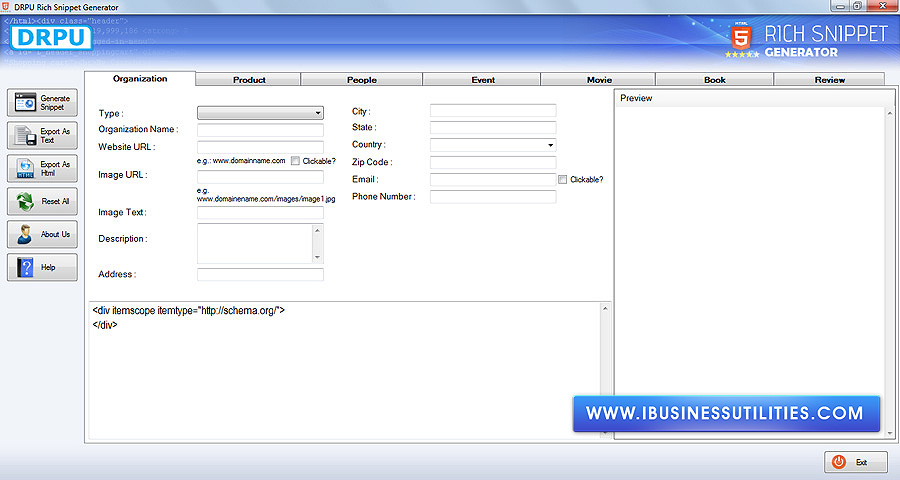Click the Preview panel scroll down arrow

click(x=890, y=433)
